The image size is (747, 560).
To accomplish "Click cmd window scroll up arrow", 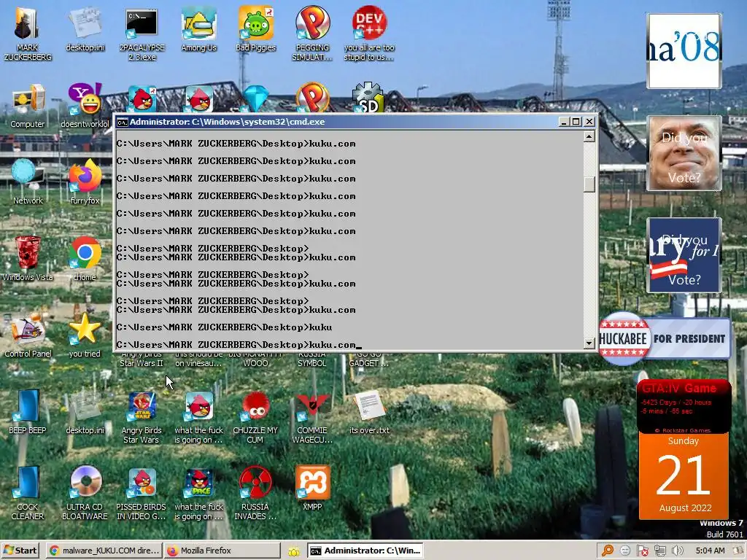I will point(589,136).
